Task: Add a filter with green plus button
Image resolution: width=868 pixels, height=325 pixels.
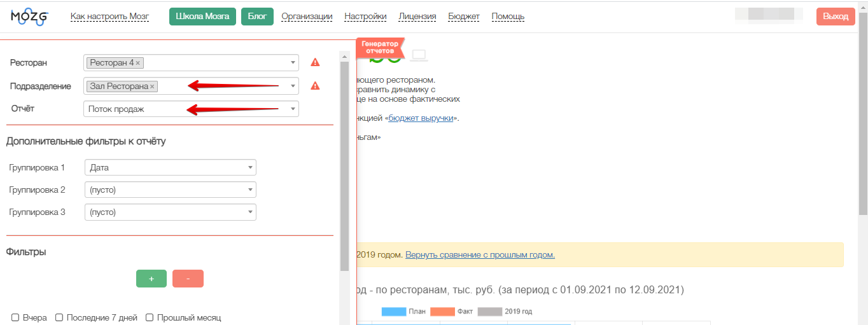Action: coord(151,279)
